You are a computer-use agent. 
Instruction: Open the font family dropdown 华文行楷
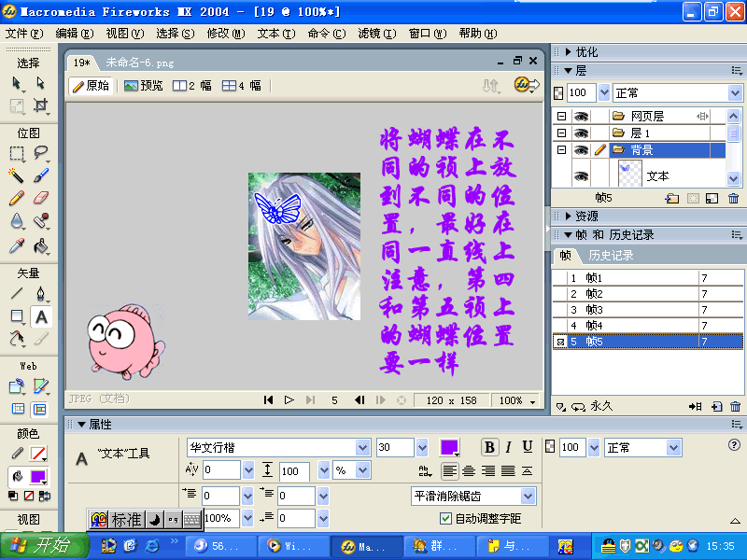pyautogui.click(x=362, y=448)
